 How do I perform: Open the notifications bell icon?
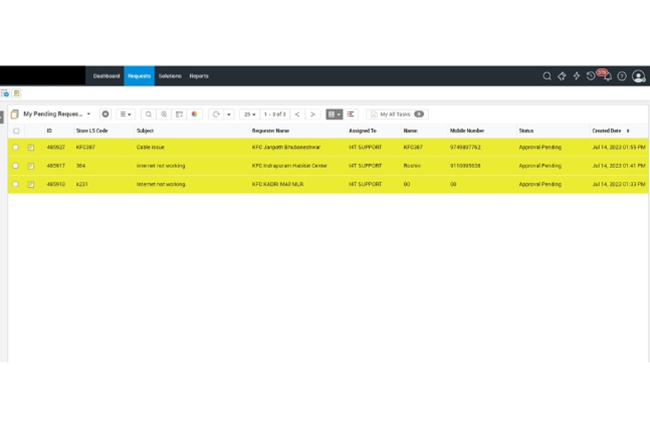click(607, 77)
